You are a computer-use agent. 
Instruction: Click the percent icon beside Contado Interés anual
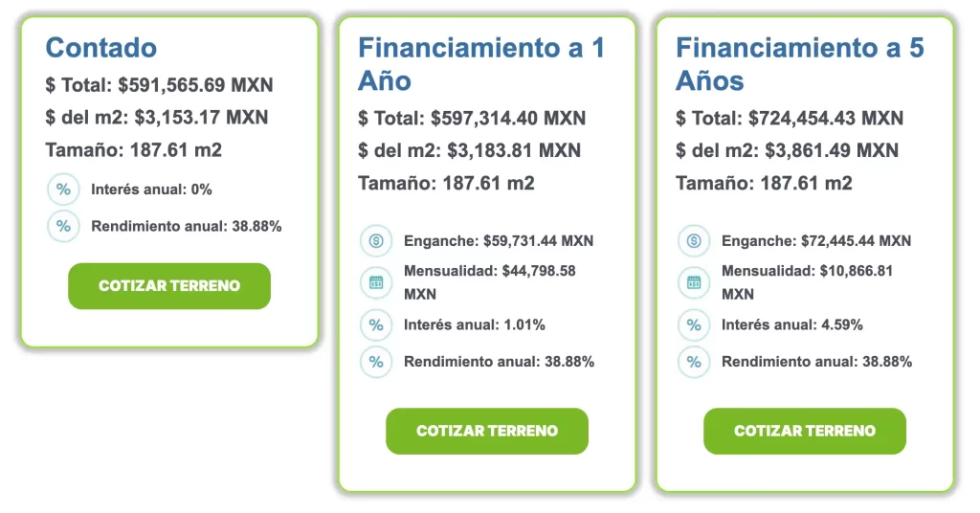pyautogui.click(x=63, y=190)
